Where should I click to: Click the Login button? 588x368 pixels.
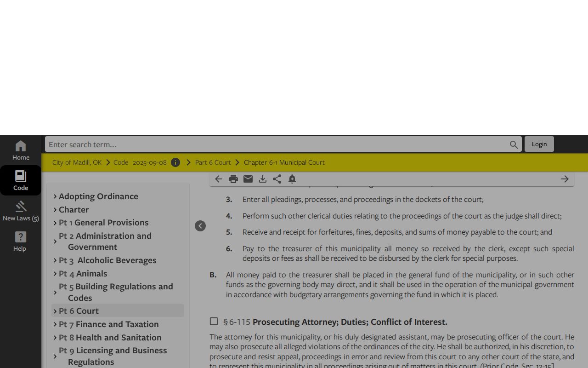pyautogui.click(x=539, y=144)
